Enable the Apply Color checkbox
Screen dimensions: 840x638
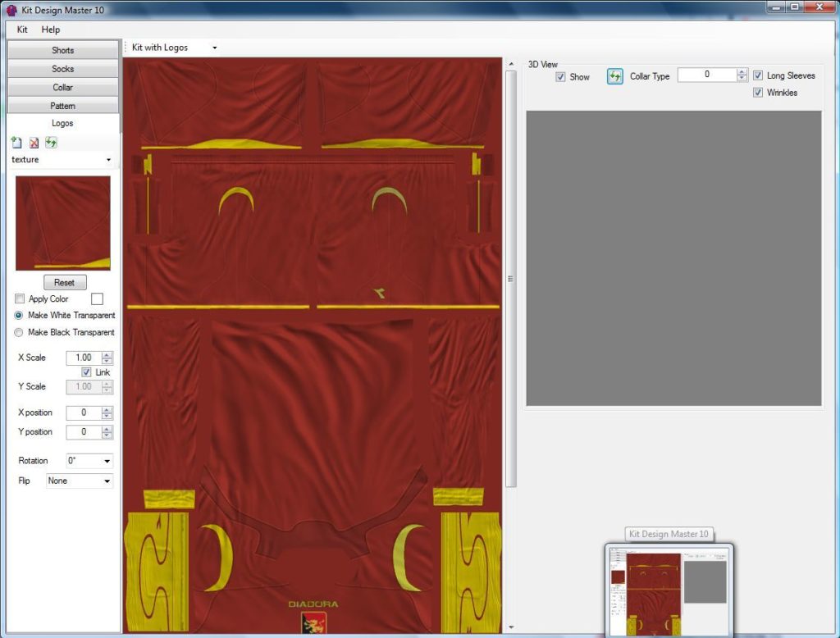(20, 298)
